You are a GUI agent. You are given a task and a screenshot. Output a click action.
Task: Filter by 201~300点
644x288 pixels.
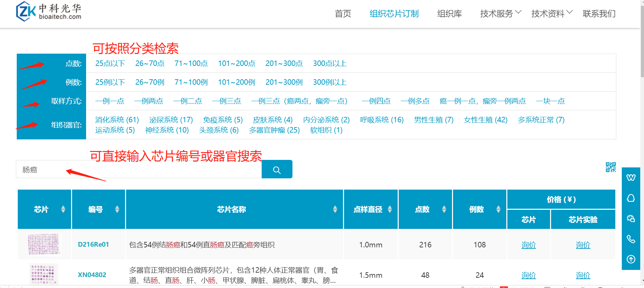pyautogui.click(x=284, y=64)
